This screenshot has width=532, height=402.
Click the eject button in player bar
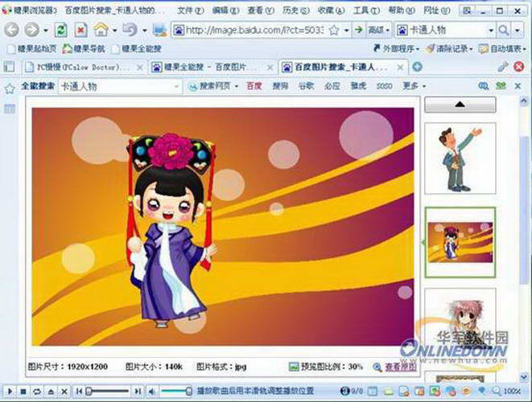51,392
